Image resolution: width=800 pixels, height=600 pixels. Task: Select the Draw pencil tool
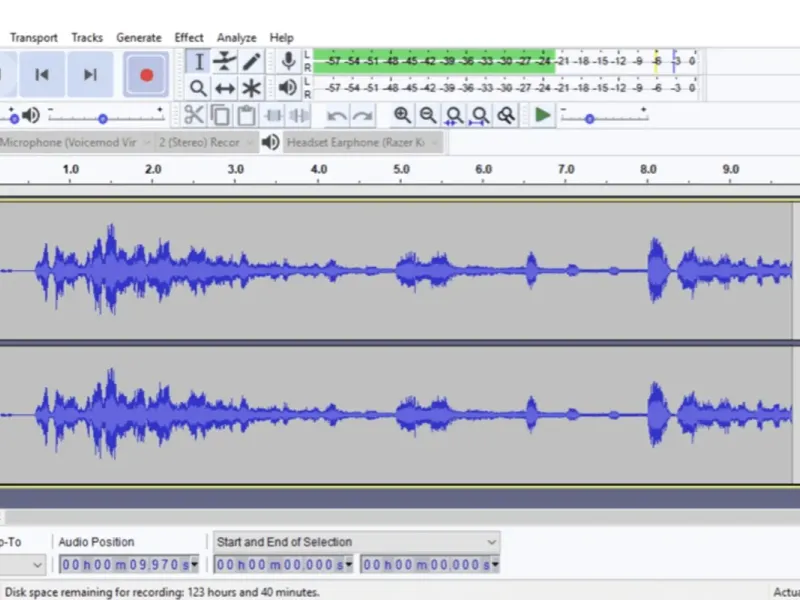pos(251,62)
